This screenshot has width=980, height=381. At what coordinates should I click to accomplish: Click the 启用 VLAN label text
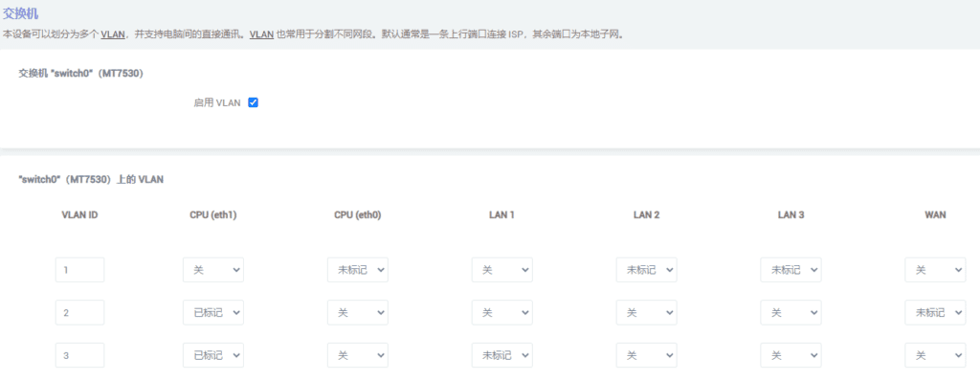217,103
